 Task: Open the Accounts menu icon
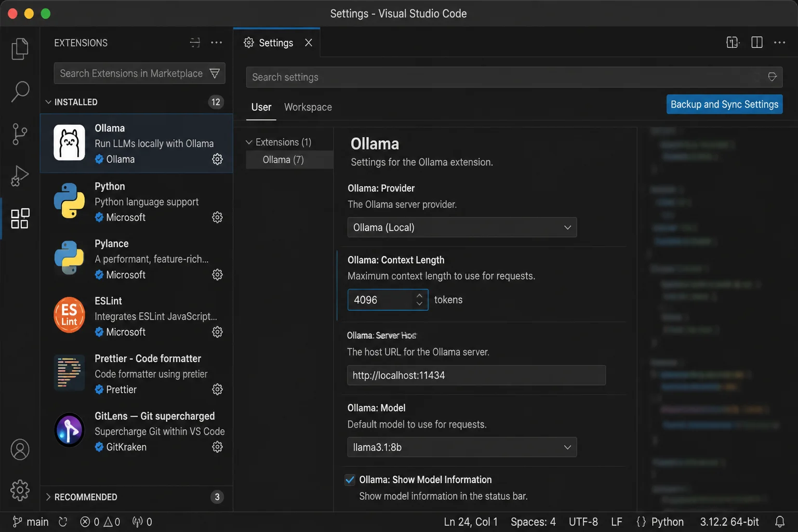tap(20, 449)
